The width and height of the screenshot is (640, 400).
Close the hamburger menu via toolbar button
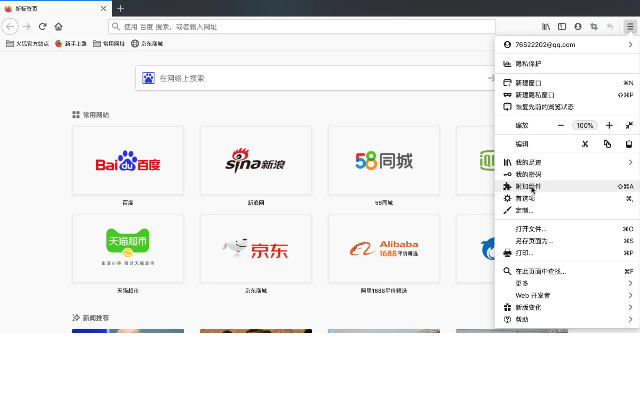coord(629,26)
